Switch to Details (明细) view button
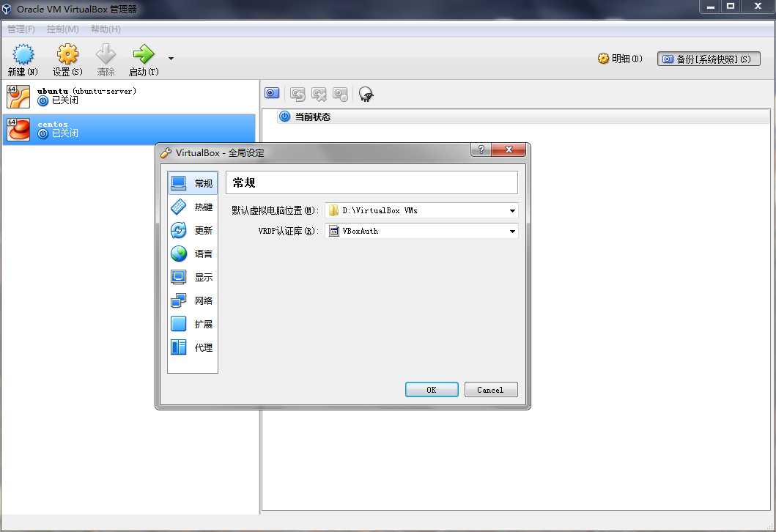Viewport: 776px width, 532px height. tap(620, 59)
